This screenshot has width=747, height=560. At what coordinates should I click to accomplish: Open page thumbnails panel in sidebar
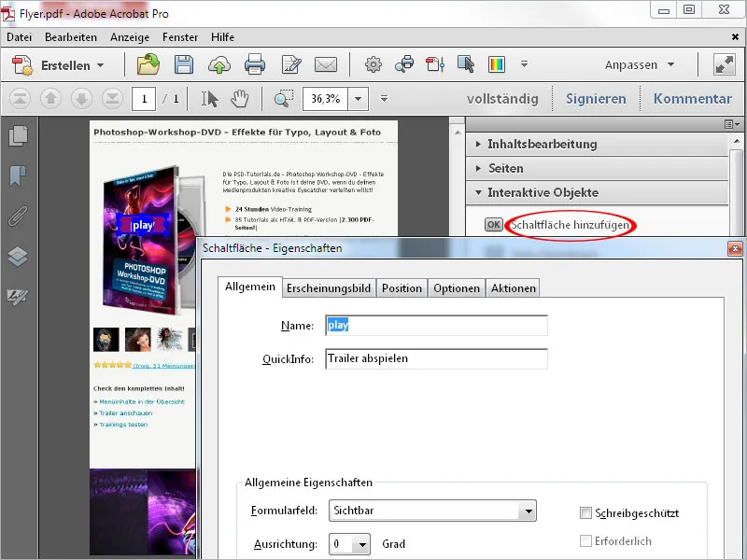18,136
